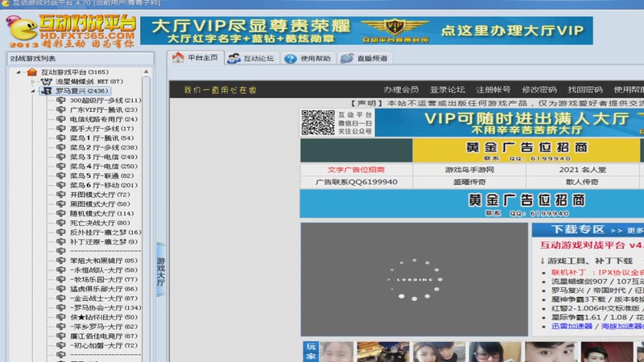The height and width of the screenshot is (362, 644).
Task: Click room icon next to 广东VIP厅-腾讯
Action: coord(61,109)
